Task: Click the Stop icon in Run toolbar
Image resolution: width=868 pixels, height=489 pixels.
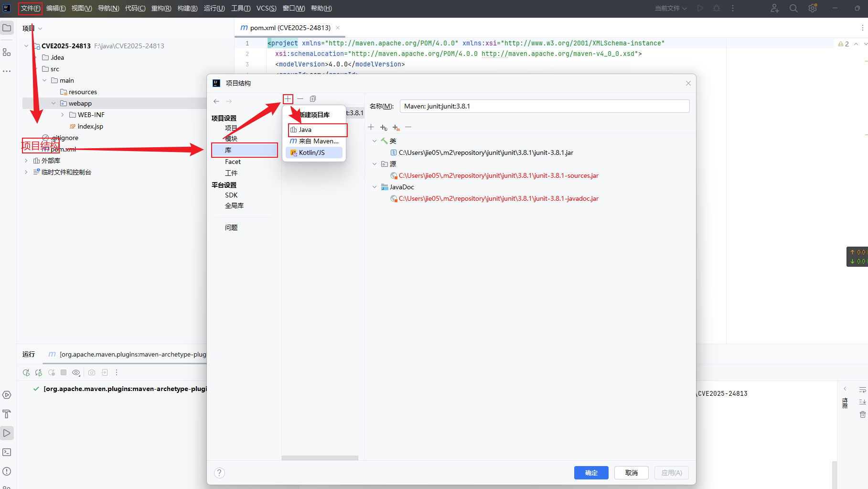Action: click(64, 372)
